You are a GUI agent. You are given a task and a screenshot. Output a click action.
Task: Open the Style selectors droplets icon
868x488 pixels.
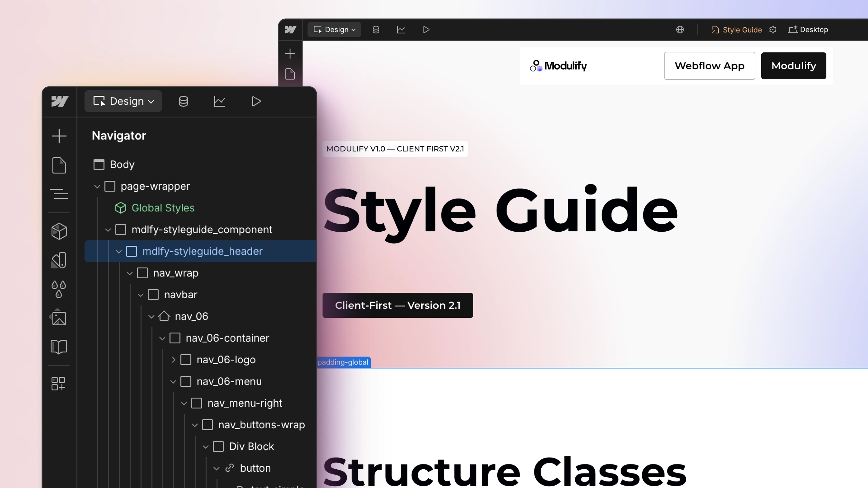pyautogui.click(x=59, y=289)
